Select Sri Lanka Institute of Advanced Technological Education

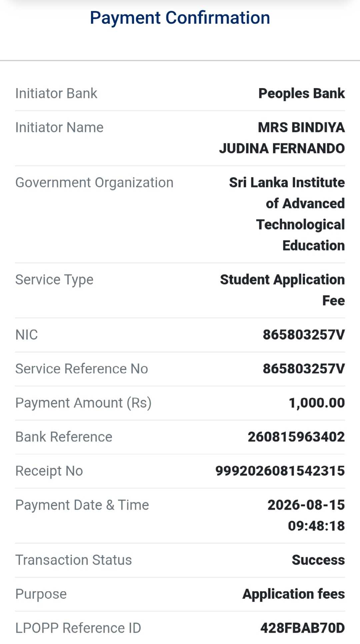point(287,214)
